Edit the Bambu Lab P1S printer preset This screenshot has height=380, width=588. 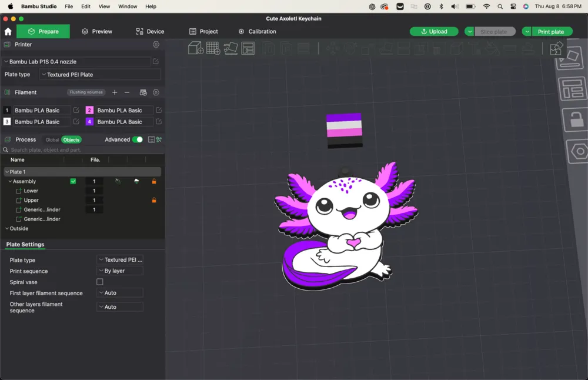tap(156, 61)
